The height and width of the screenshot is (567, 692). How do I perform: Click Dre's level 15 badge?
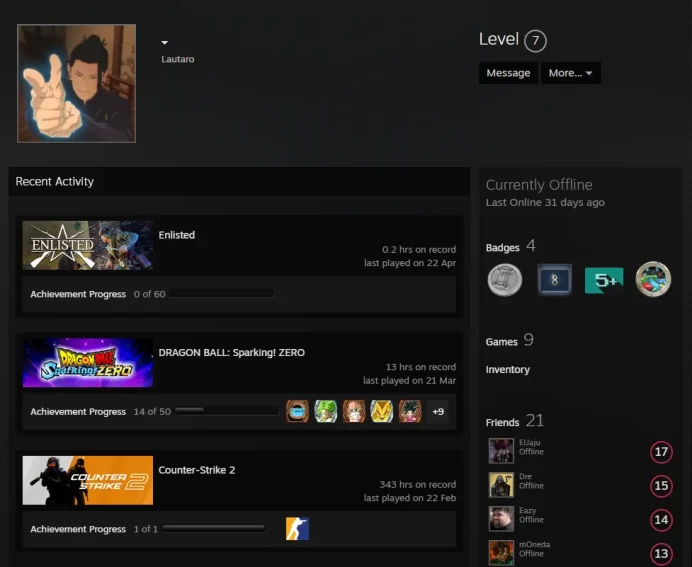[x=661, y=486]
